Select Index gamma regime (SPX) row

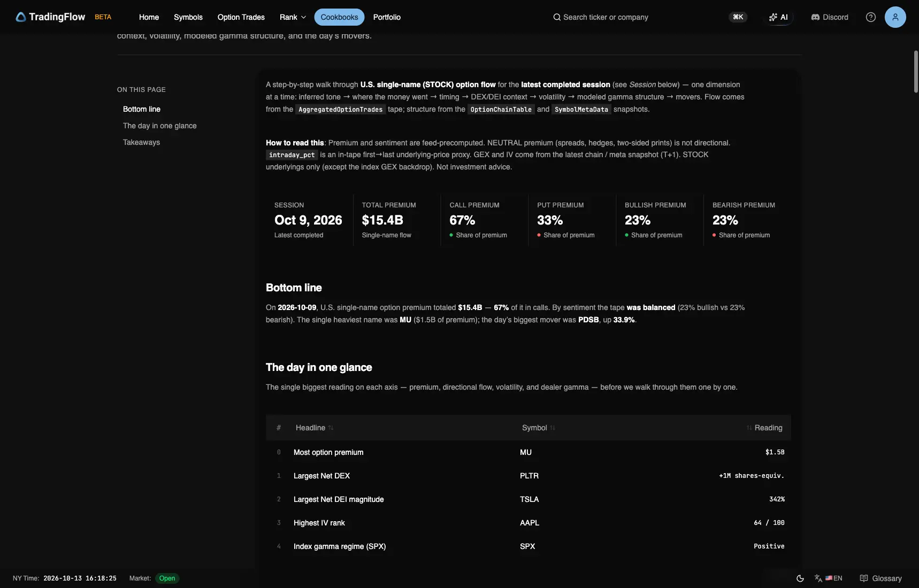click(529, 546)
